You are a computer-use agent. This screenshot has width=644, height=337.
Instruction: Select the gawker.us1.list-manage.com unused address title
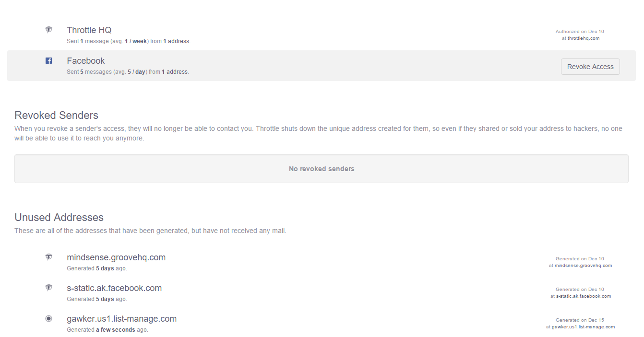pyautogui.click(x=121, y=319)
